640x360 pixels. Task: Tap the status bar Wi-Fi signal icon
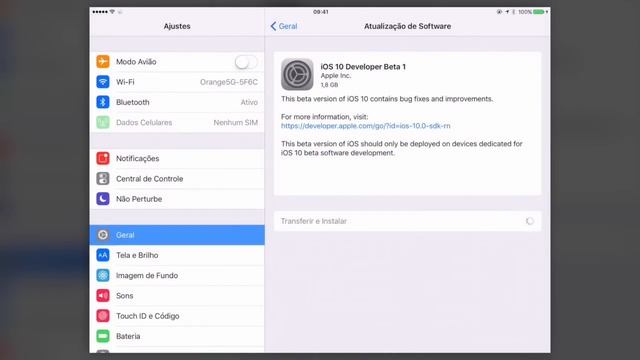tap(112, 12)
